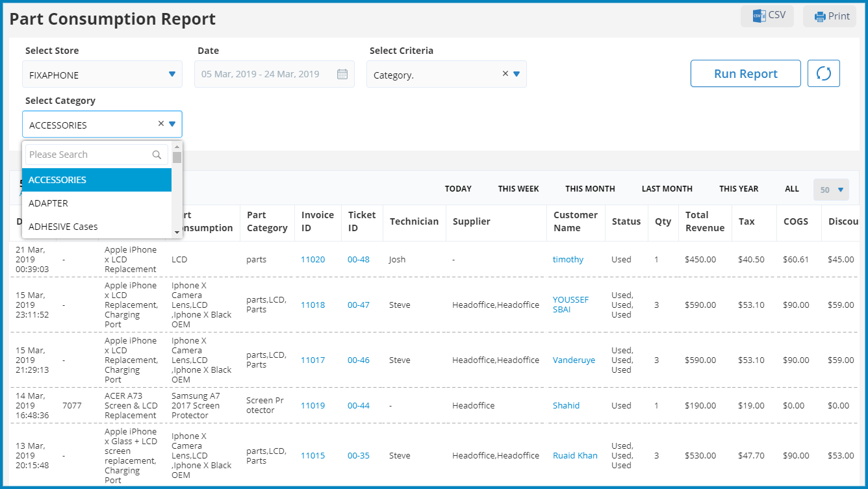Open invoice 11018
This screenshot has width=868, height=489.
coord(313,305)
